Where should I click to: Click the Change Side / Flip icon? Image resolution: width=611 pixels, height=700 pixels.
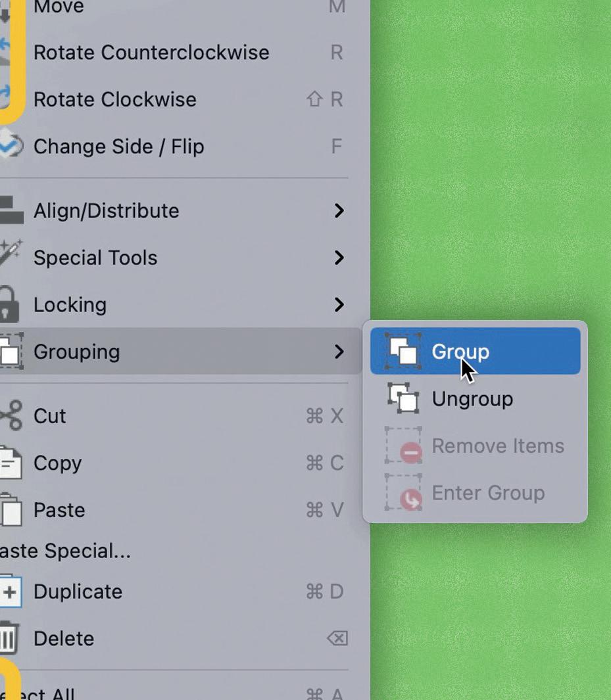coord(11,145)
